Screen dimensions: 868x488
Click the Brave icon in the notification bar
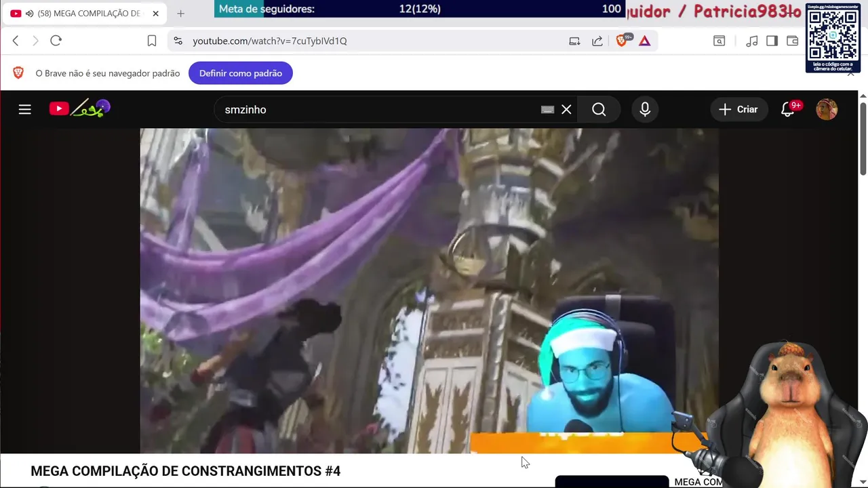18,73
